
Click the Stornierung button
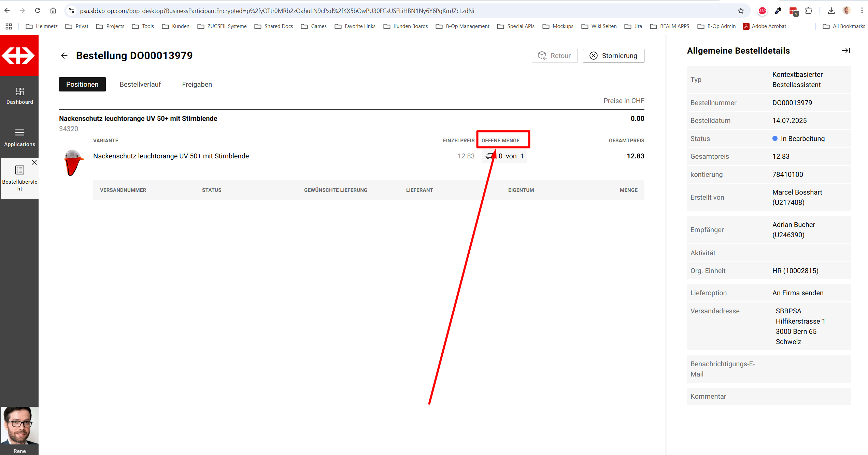tap(613, 56)
